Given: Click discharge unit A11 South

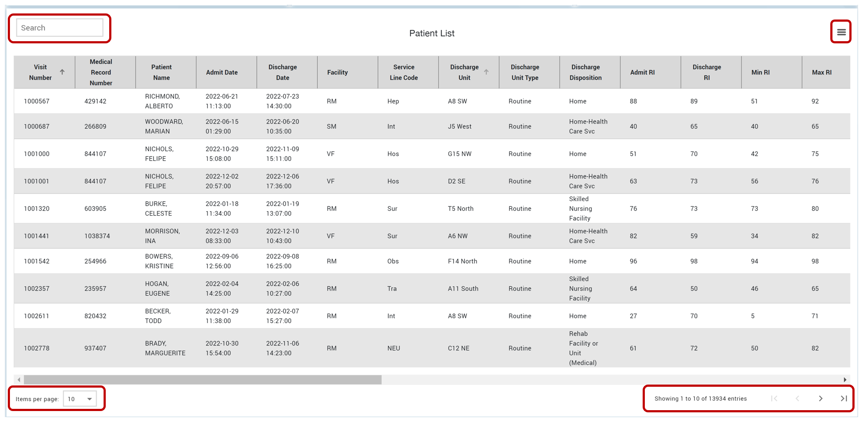Looking at the screenshot, I should (463, 288).
